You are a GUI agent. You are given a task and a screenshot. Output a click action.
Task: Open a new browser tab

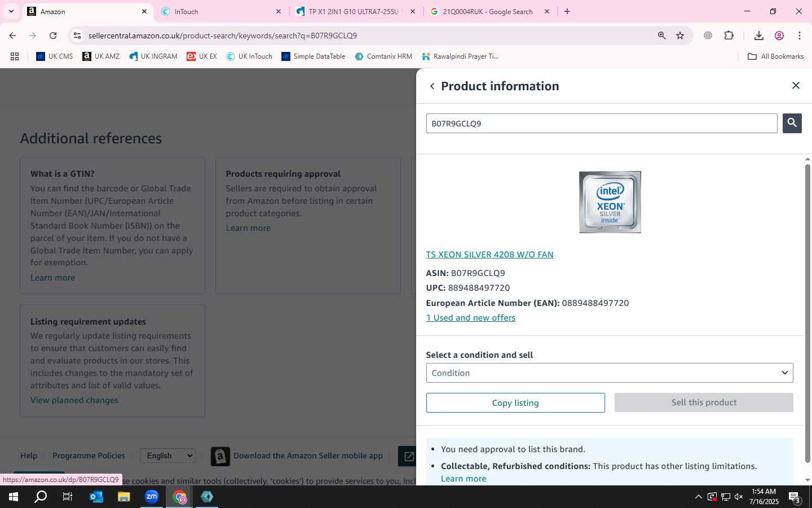tap(567, 11)
